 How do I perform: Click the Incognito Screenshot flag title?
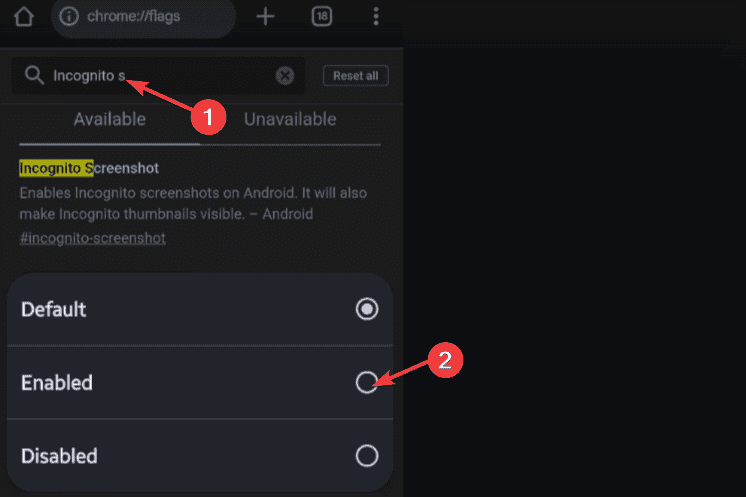point(89,168)
